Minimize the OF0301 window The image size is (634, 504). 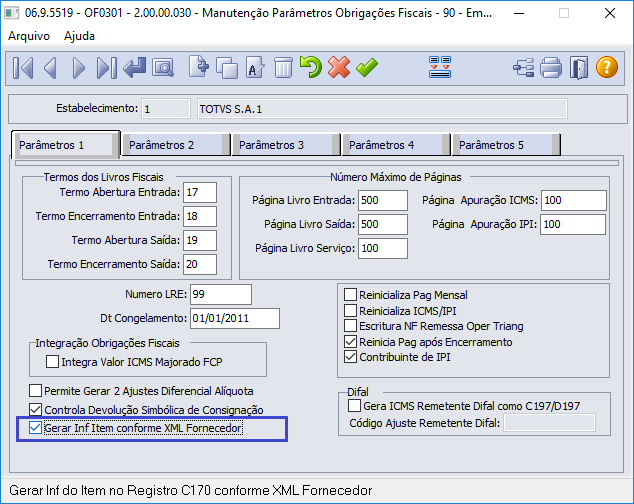pyautogui.click(x=519, y=13)
